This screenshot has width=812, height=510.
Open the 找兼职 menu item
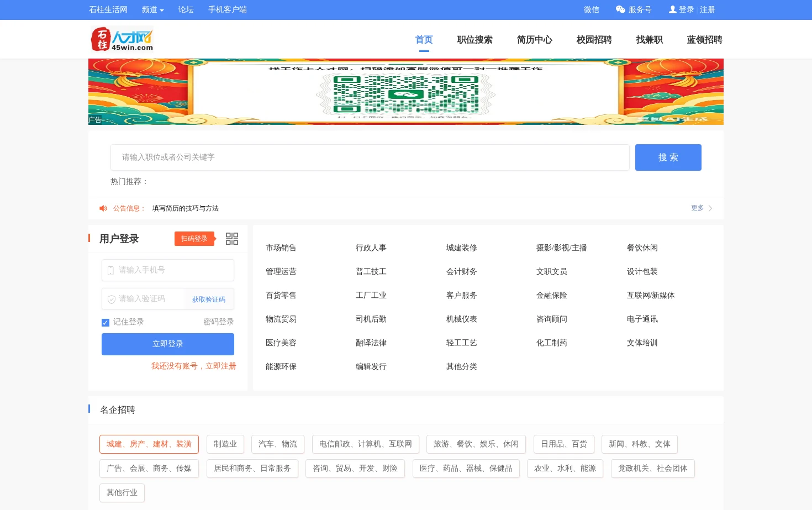tap(649, 40)
